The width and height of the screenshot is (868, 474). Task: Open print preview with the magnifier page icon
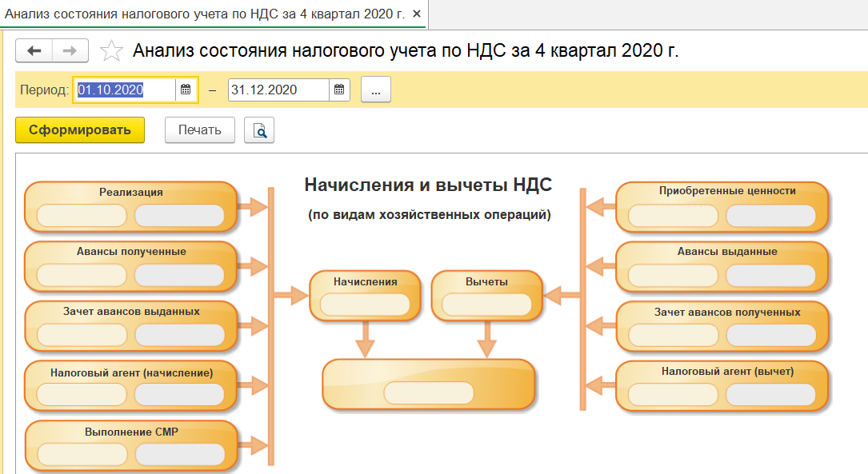[259, 130]
